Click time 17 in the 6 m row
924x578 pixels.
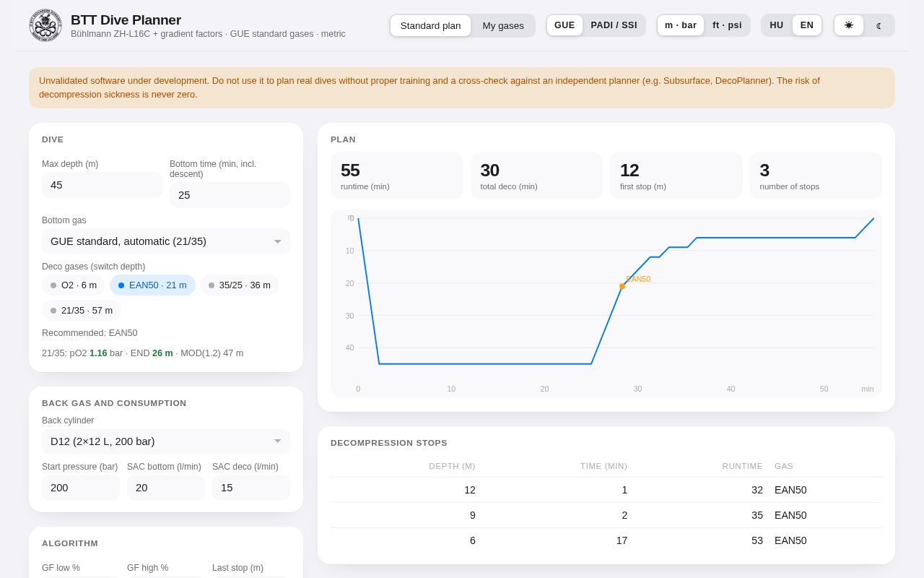pyautogui.click(x=622, y=540)
